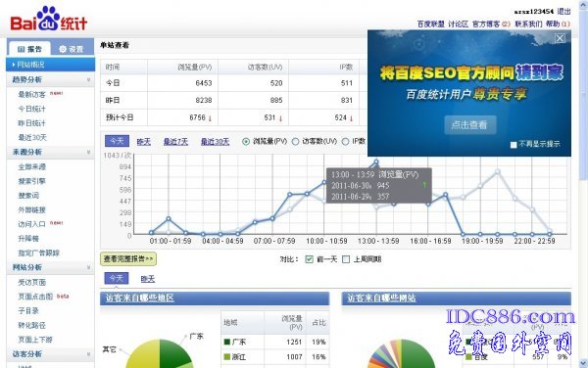Screen dimensions: 588x368
Task: Collapse the 来源分析 section arrow
Action: (x=88, y=152)
